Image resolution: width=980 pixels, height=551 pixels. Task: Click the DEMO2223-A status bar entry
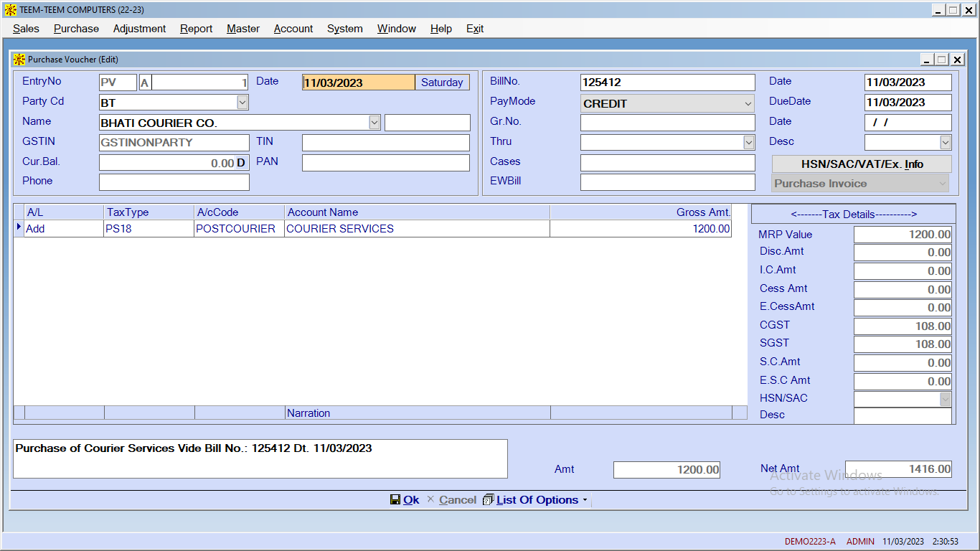tap(810, 542)
